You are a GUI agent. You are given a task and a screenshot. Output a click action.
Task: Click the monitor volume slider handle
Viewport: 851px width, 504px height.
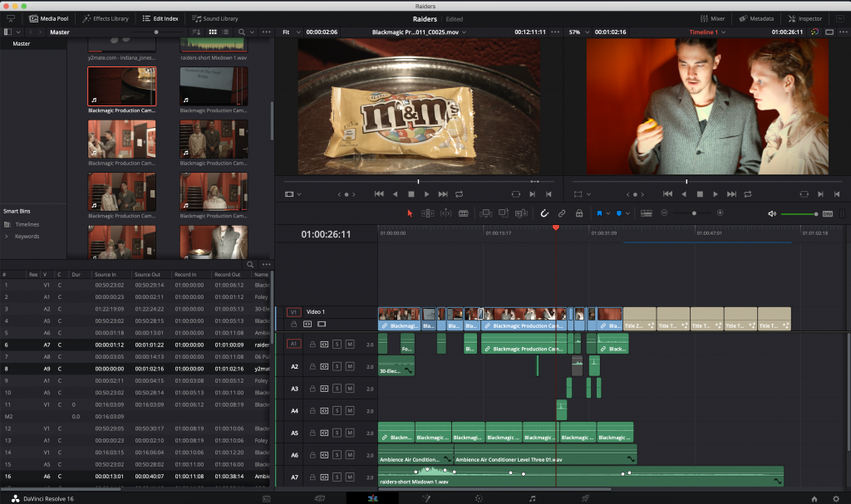click(x=816, y=213)
